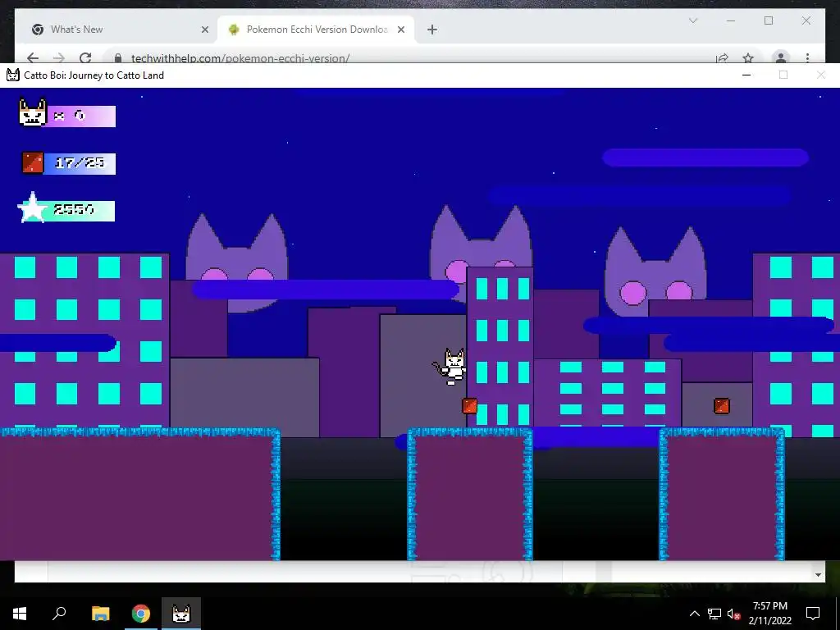Open the taskbar clock showing 7:57 PM

(x=769, y=614)
